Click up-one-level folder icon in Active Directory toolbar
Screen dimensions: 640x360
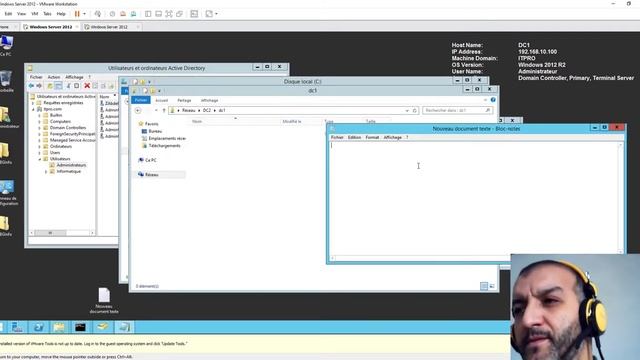(x=50, y=86)
